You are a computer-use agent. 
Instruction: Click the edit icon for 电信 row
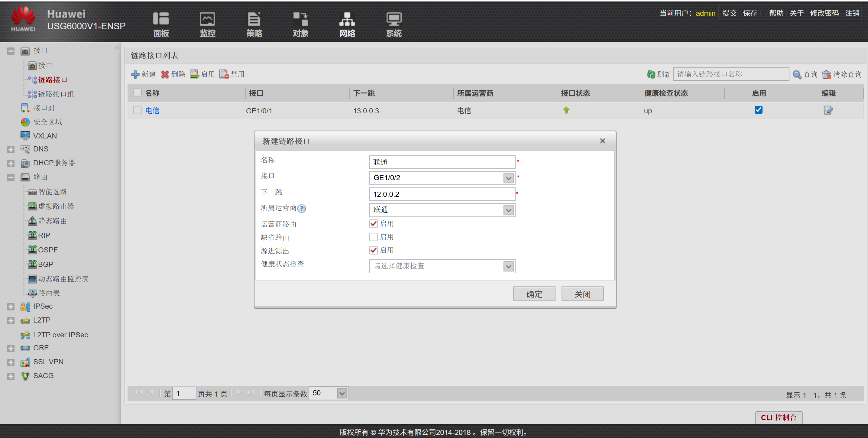[828, 110]
